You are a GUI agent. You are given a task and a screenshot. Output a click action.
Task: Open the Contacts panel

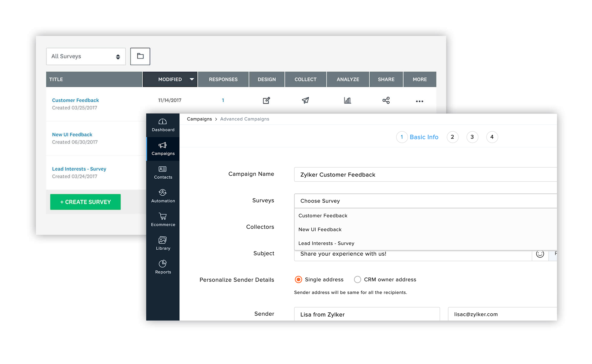[163, 172]
